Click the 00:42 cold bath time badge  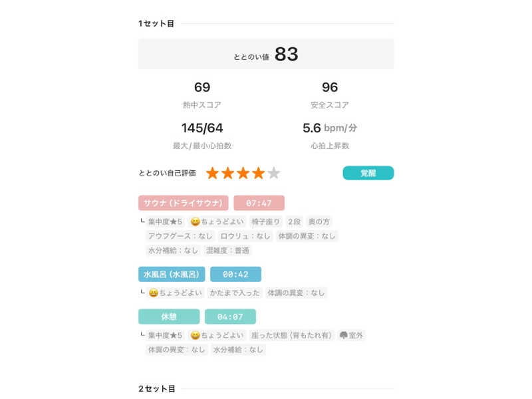click(x=235, y=274)
